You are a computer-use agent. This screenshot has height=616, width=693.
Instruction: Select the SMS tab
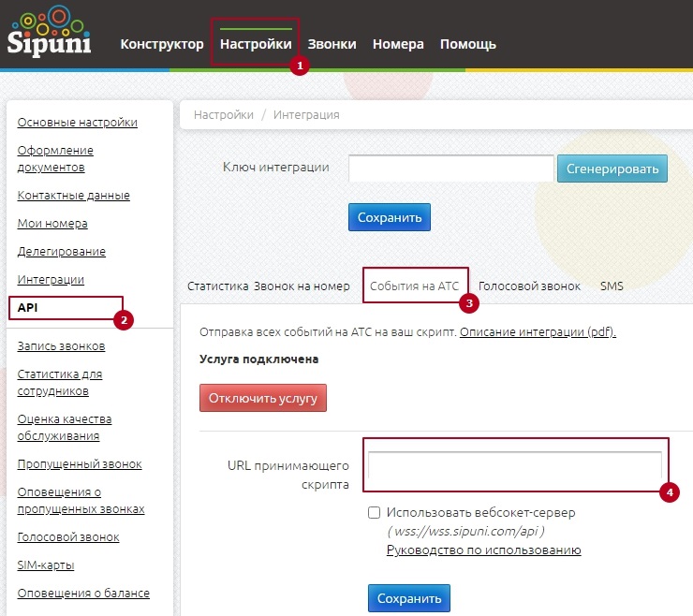(612, 286)
